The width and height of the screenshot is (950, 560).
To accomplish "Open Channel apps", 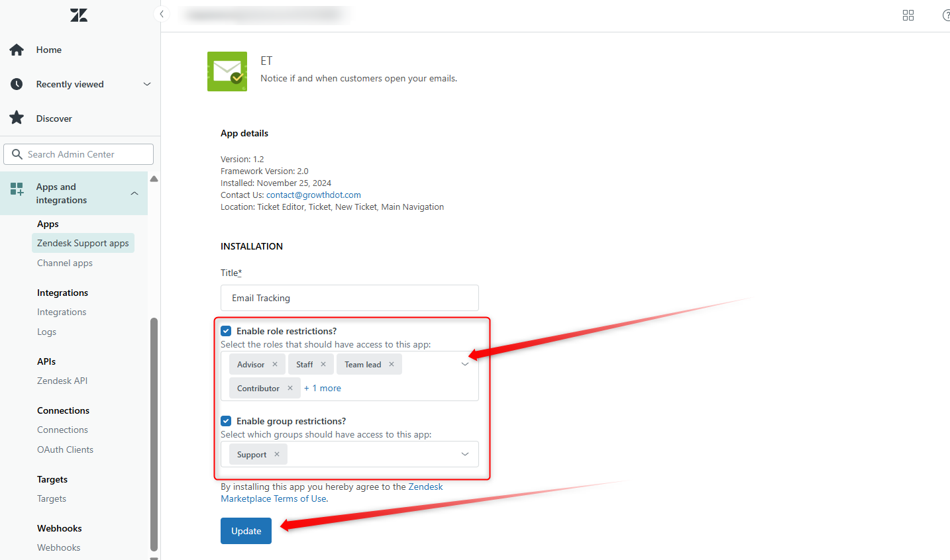I will (65, 263).
